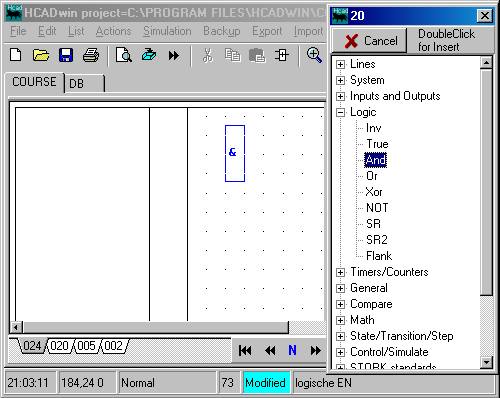
Task: Select True in the Logic tree
Action: (x=377, y=144)
